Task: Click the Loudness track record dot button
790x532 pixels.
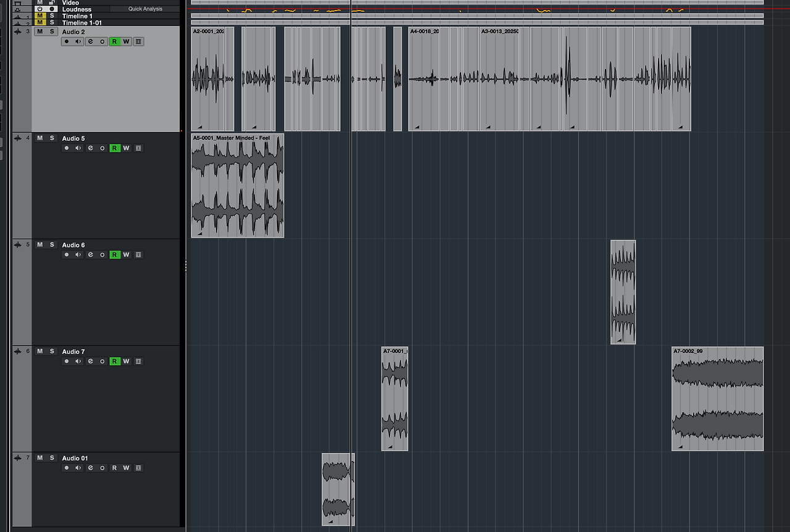Action: point(52,9)
